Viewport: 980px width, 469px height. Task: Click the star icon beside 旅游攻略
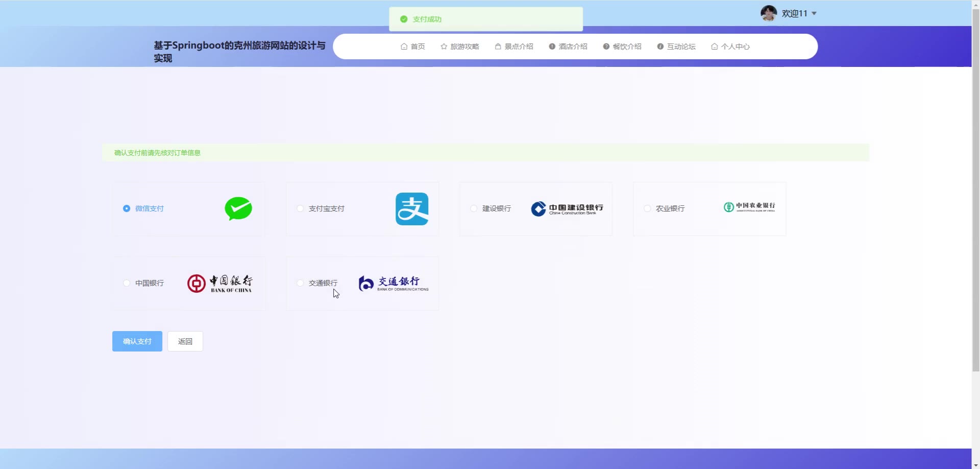(x=444, y=46)
